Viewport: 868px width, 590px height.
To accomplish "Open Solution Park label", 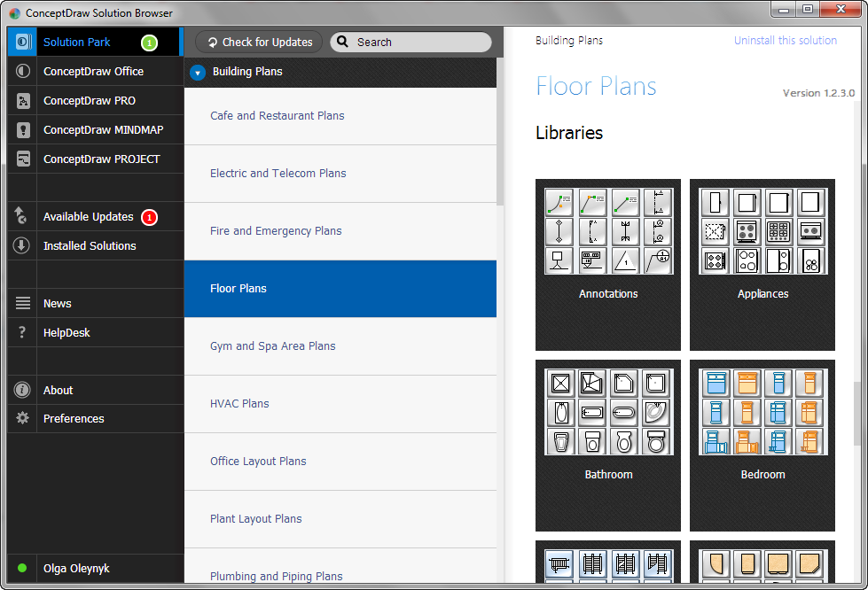I will click(76, 42).
